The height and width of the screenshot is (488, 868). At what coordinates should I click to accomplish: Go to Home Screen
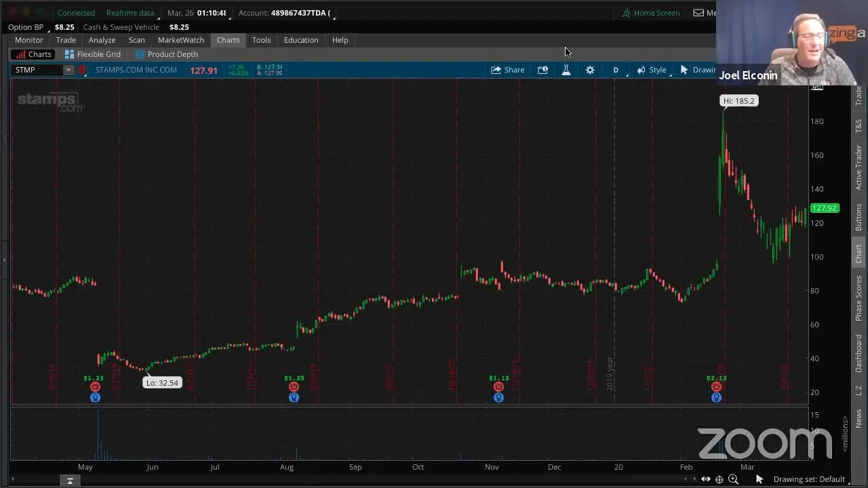(x=651, y=13)
